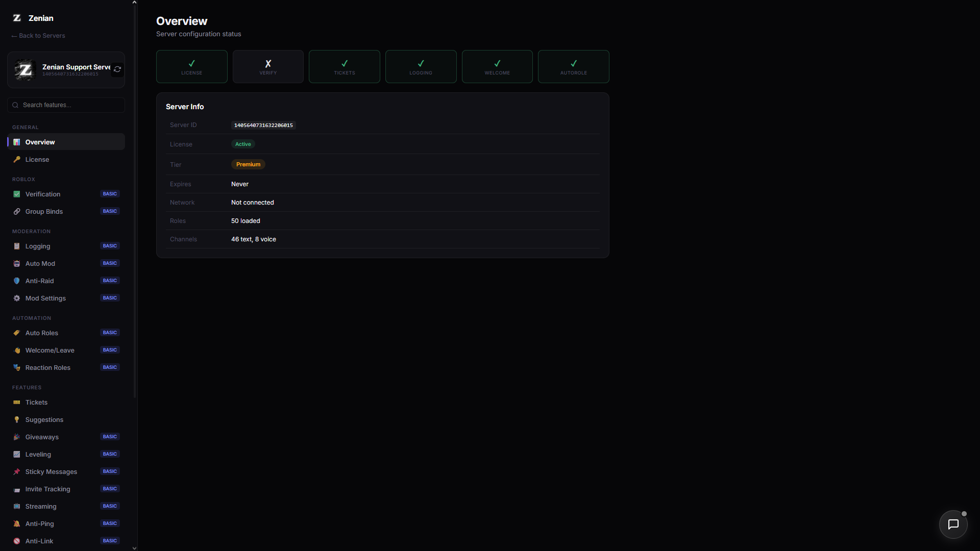Click the Sticky Messages pin icon
Screen dimensions: 980x551
pos(17,472)
